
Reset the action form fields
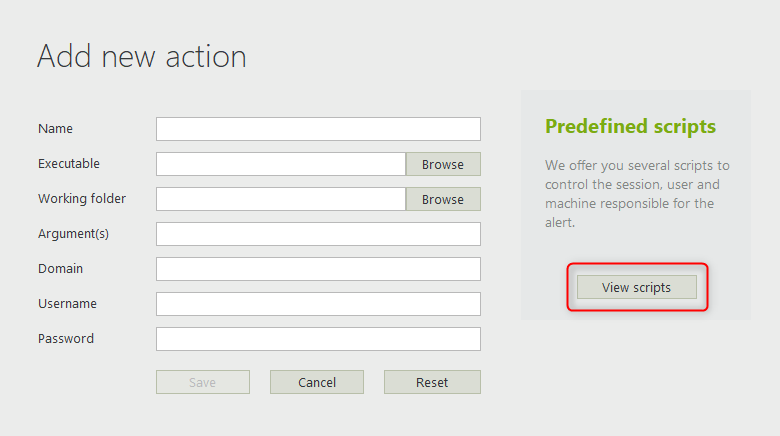[x=432, y=382]
